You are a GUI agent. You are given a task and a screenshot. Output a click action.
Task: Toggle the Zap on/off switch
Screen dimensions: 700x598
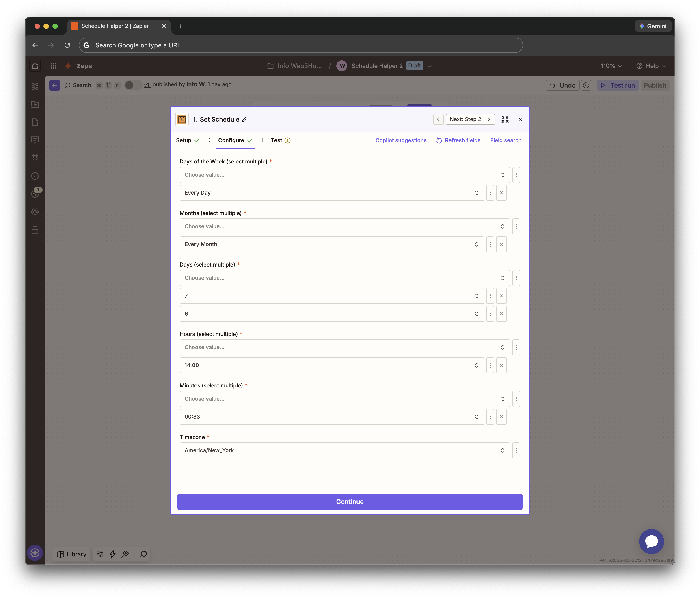tap(132, 85)
